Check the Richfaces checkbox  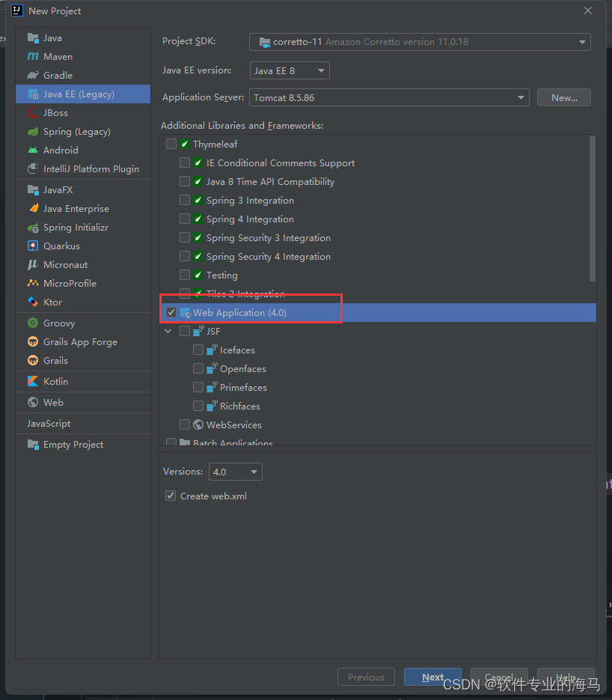[x=198, y=406]
